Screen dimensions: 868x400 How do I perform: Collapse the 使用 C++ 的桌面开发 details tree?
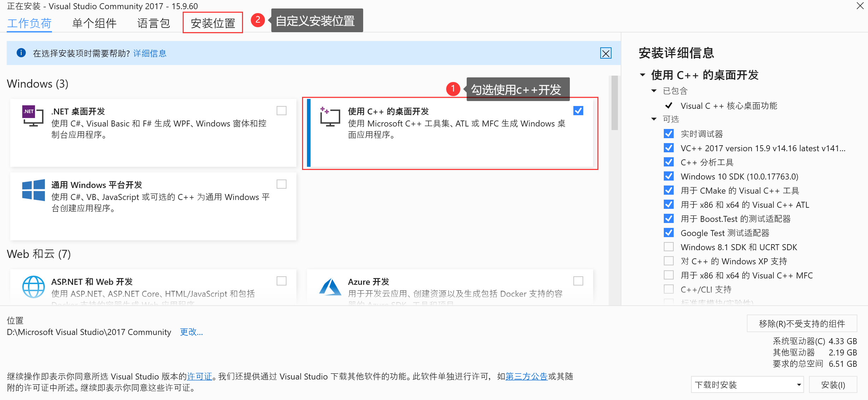[643, 75]
